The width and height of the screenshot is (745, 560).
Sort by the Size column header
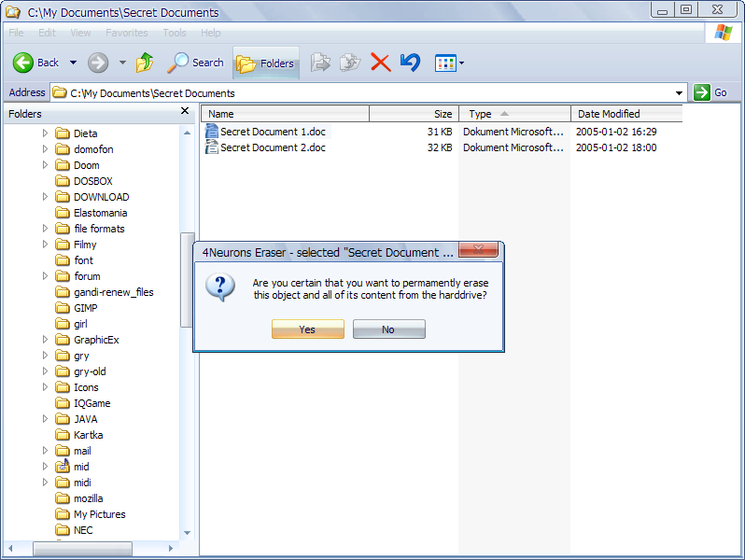(414, 114)
